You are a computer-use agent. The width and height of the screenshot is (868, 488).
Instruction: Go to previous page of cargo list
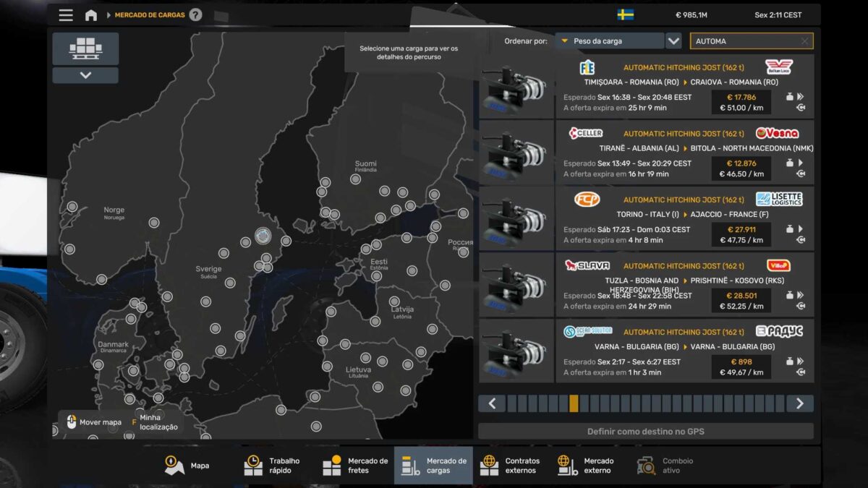(x=492, y=403)
